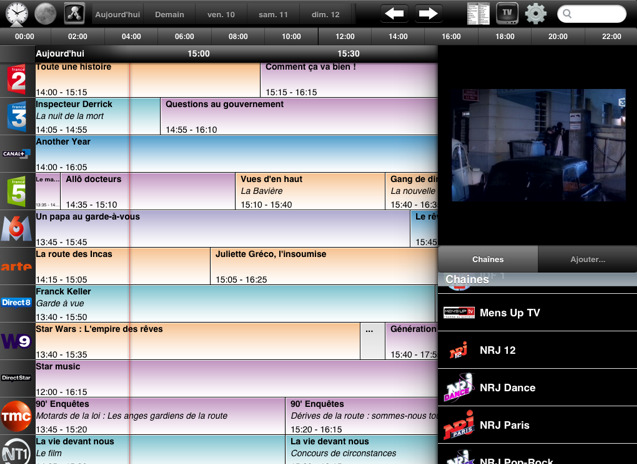This screenshot has height=464, width=637.
Task: Click the NT1 channel logo
Action: tap(16, 452)
